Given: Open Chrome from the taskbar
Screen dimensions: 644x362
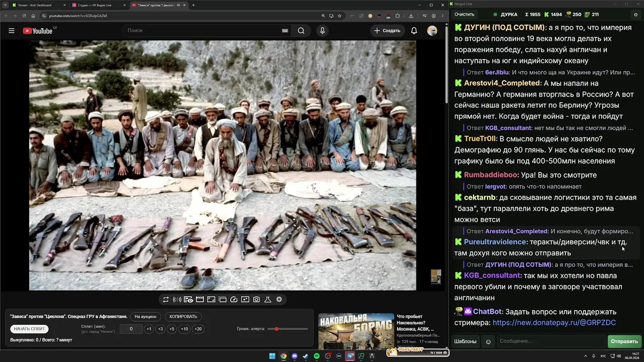Looking at the screenshot, I should click(284, 356).
